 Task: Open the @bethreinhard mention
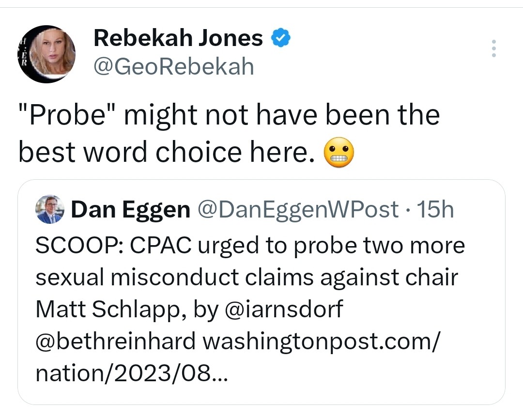[x=115, y=341]
